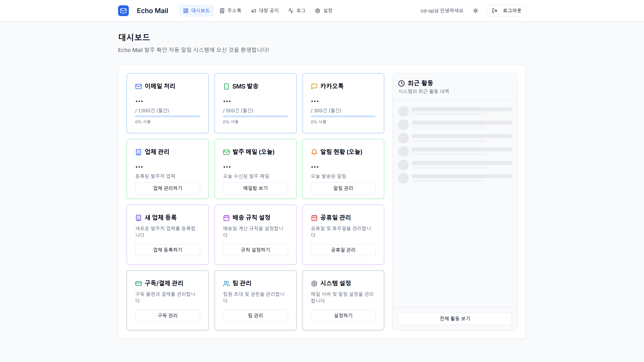
Task: Click the users icon on 팀 관리 card
Action: click(x=226, y=283)
